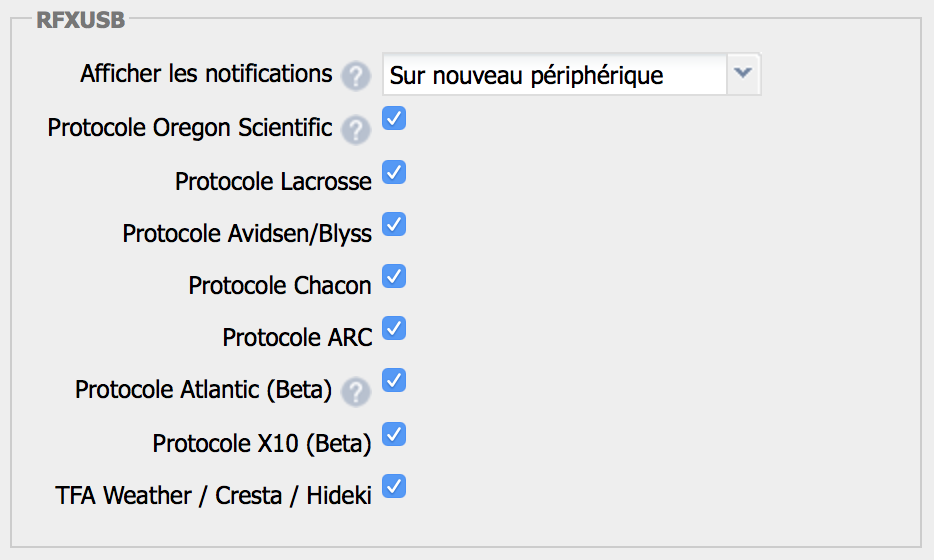Disable the Protocole Lacrosse checkbox
Image resolution: width=934 pixels, height=560 pixels.
coord(394,172)
